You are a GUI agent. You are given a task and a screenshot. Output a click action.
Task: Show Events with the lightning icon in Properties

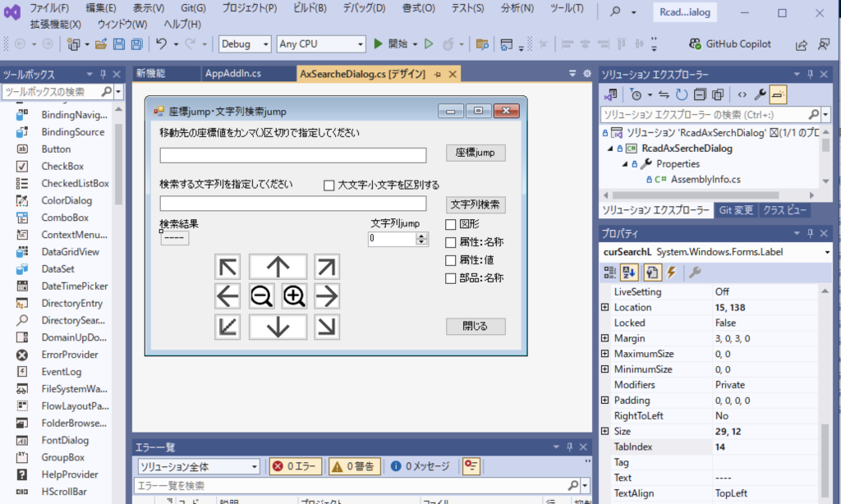pyautogui.click(x=672, y=273)
